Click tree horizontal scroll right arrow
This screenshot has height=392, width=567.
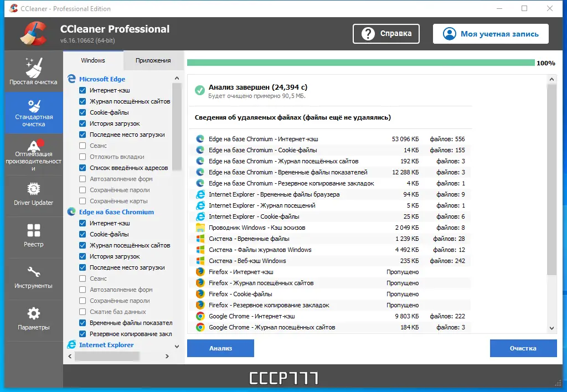167,356
